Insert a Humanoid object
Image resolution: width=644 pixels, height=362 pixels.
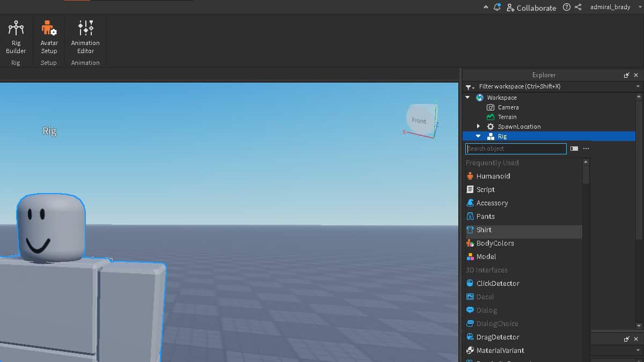point(494,176)
